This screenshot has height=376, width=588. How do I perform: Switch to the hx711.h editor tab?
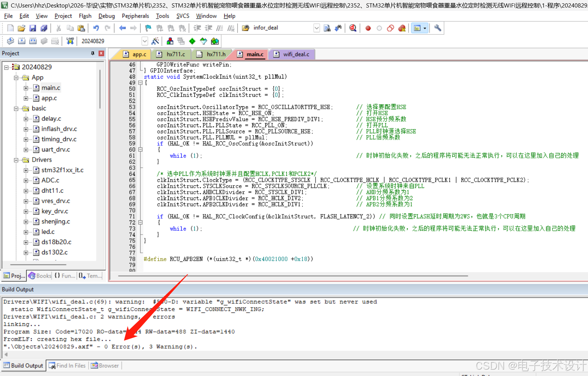click(x=213, y=55)
